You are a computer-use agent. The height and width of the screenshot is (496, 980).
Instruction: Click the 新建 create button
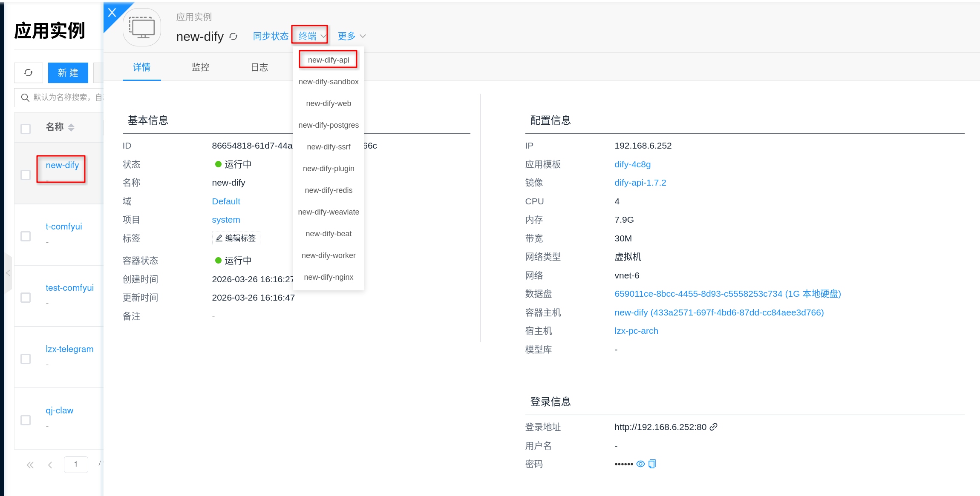(68, 73)
